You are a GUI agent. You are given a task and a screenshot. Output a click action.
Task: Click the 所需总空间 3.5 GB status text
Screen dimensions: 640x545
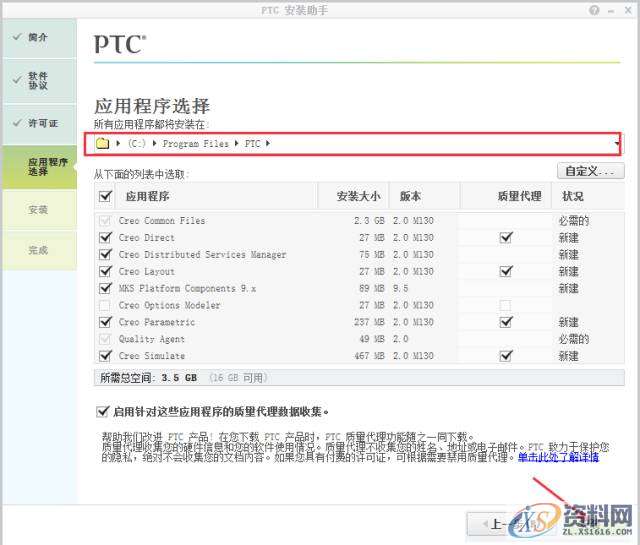tap(149, 378)
